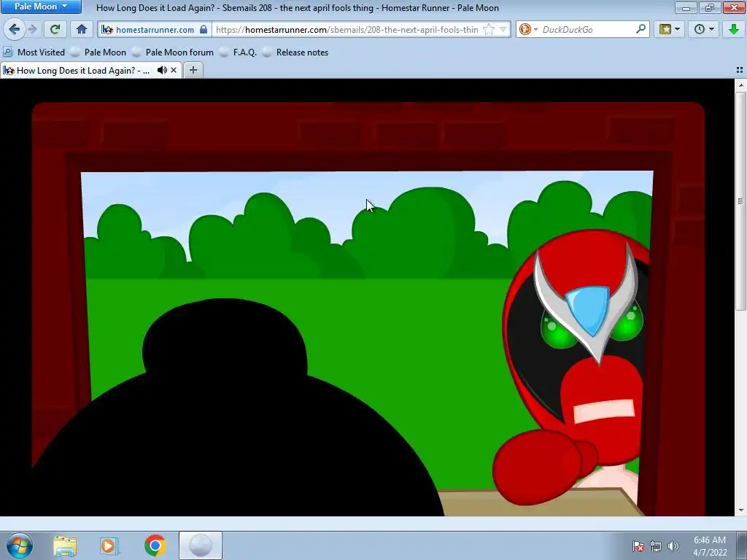This screenshot has height=560, width=747.
Task: Focus the DuckDuckGo search box
Action: tap(587, 29)
